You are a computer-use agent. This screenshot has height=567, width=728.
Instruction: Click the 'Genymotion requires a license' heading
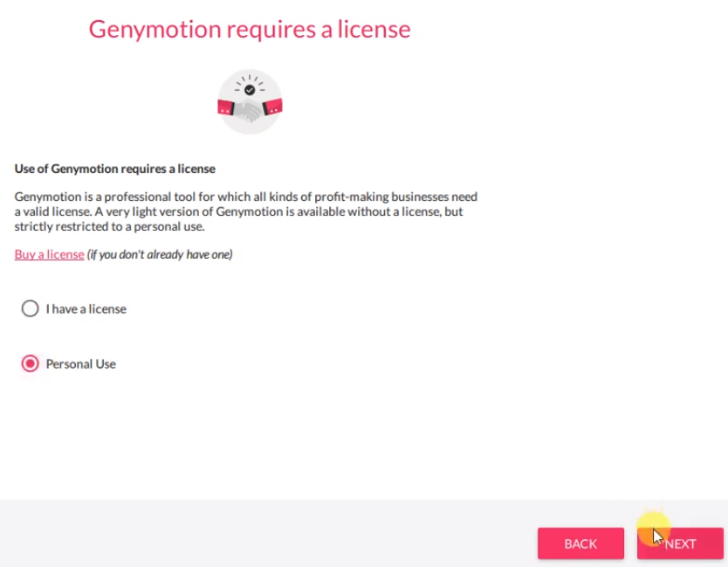pyautogui.click(x=250, y=29)
